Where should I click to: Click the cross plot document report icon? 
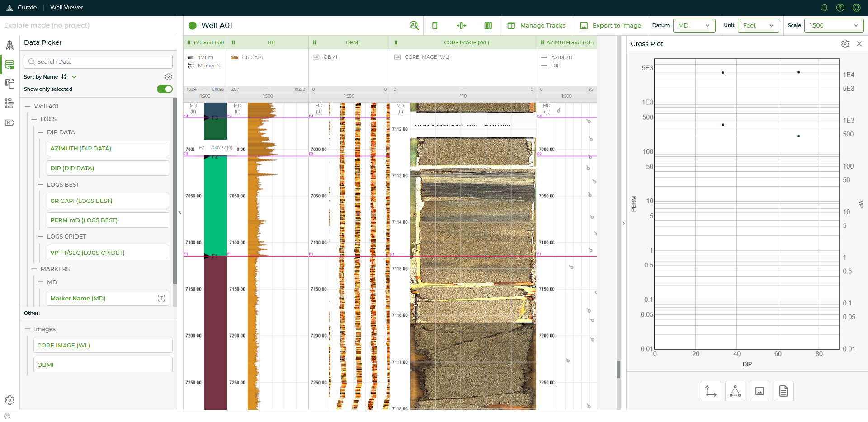[x=783, y=391]
